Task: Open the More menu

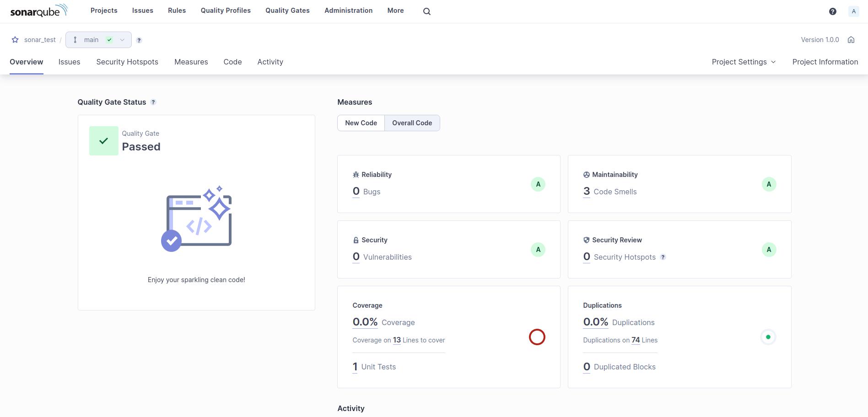Action: [x=395, y=11]
